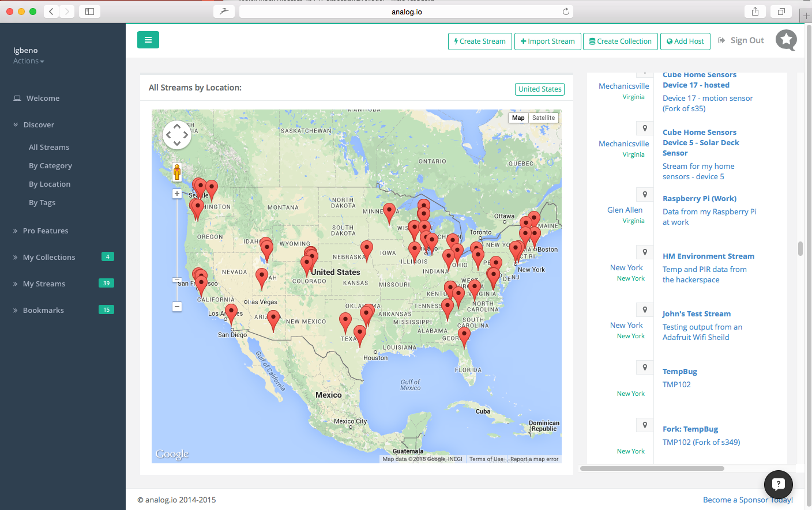812x510 pixels.
Task: Click the star badge icon beside Sign Out
Action: tap(786, 40)
